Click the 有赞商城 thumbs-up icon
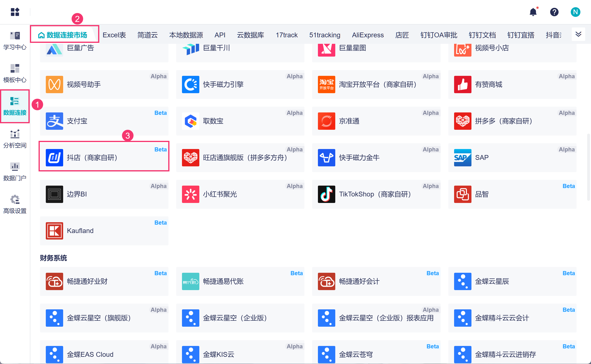 463,84
